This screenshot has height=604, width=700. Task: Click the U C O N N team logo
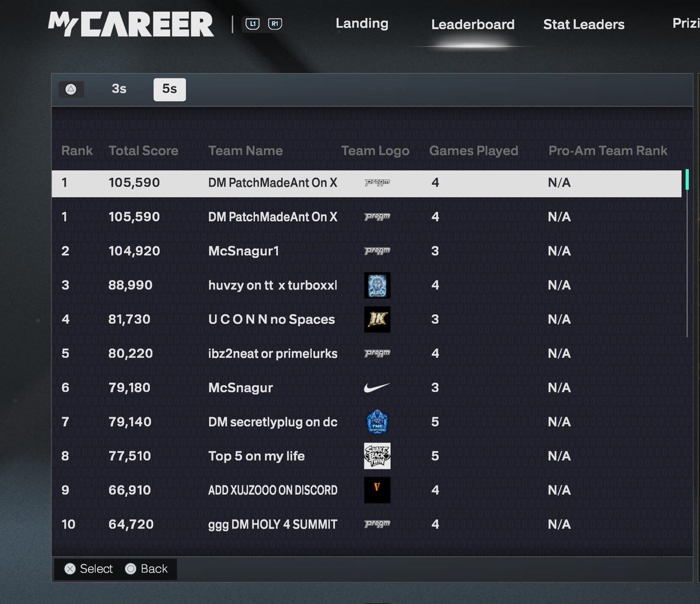coord(377,319)
